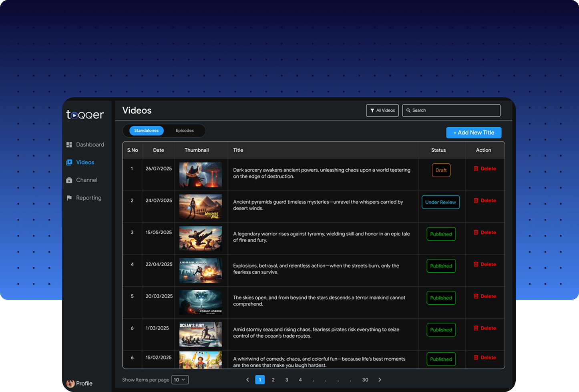579x392 pixels.
Task: Click the trash icon for the 24/07/2025 video
Action: click(476, 201)
